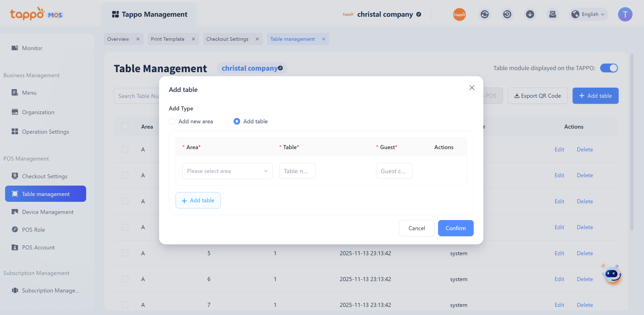This screenshot has width=644, height=315.
Task: Disable Table module displayed on TAPPO toggle
Action: click(609, 68)
